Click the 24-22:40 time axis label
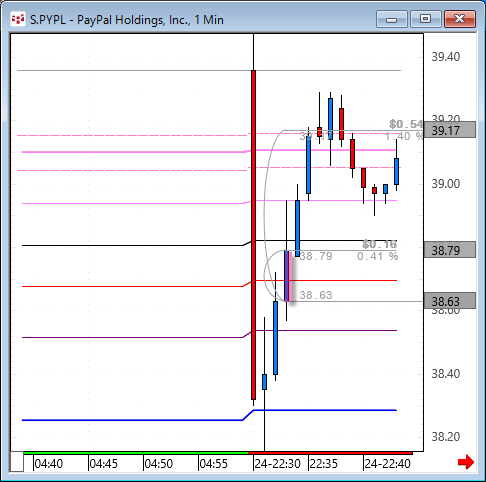Image resolution: width=486 pixels, height=482 pixels. [x=387, y=464]
